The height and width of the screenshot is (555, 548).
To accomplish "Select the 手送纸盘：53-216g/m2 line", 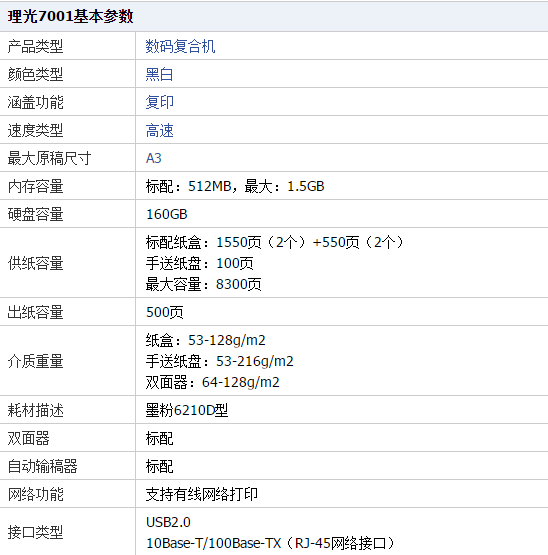I will (x=219, y=361).
